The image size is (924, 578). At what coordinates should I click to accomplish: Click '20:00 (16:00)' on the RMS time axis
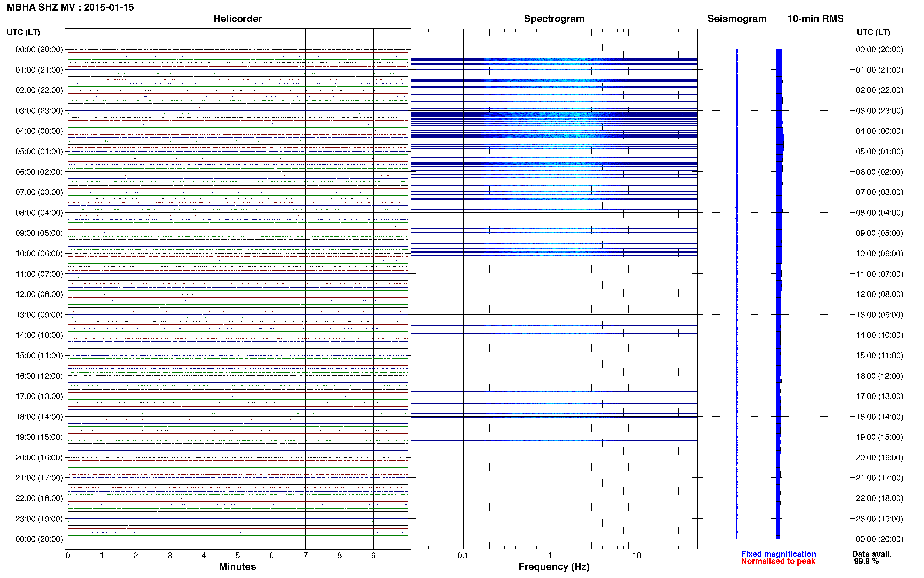(x=879, y=458)
